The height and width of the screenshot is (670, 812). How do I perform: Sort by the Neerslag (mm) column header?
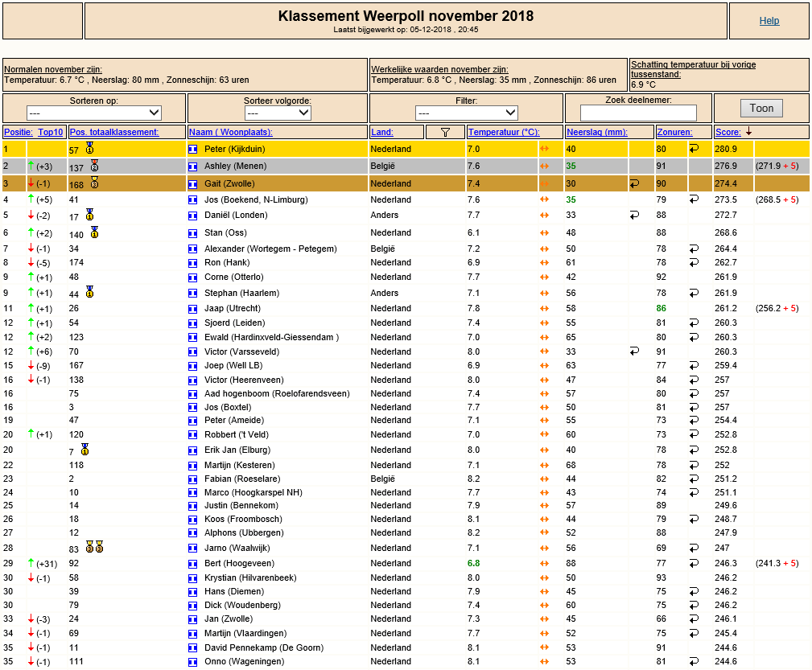(x=596, y=132)
